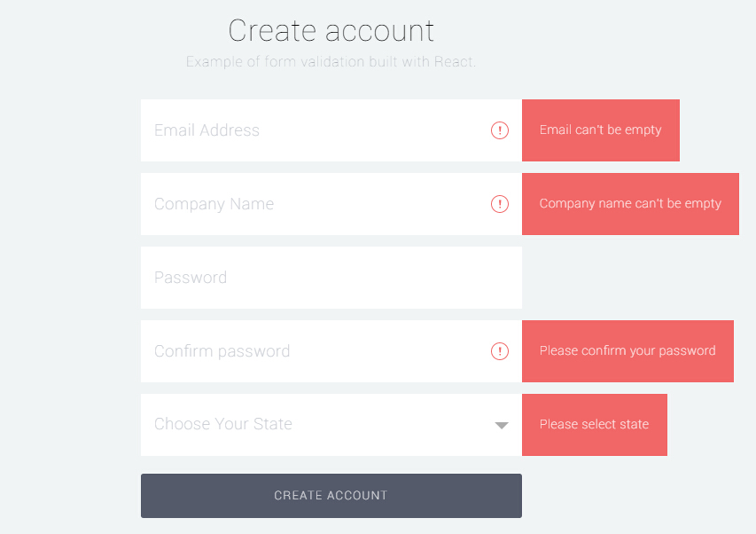Click the 'Please confirm your password' banner
756x534 pixels.
point(627,351)
